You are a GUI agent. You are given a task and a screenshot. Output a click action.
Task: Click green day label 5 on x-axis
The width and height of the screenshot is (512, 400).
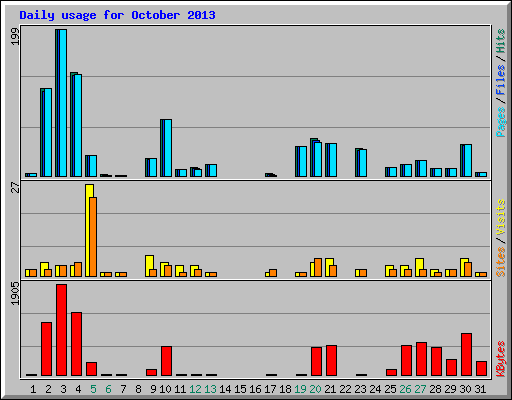point(93,389)
